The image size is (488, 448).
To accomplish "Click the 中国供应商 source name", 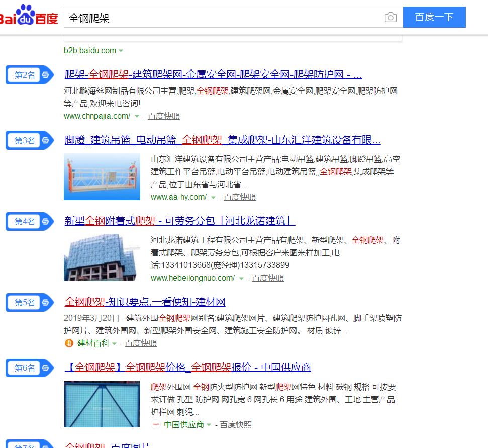I will pos(184,425).
